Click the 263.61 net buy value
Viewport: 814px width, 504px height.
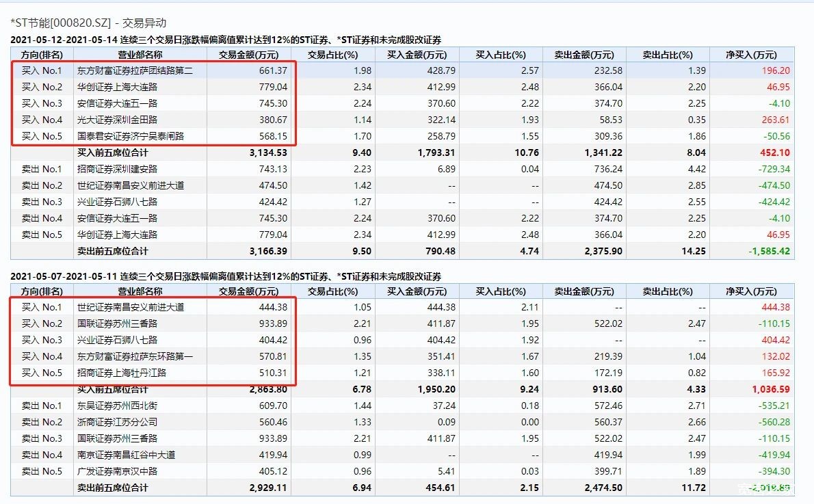776,120
